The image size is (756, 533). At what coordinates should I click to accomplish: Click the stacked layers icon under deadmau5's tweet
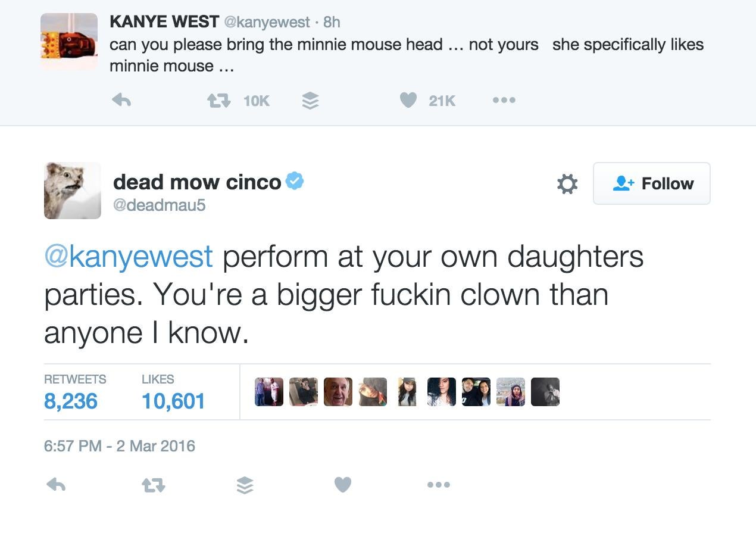click(x=245, y=485)
